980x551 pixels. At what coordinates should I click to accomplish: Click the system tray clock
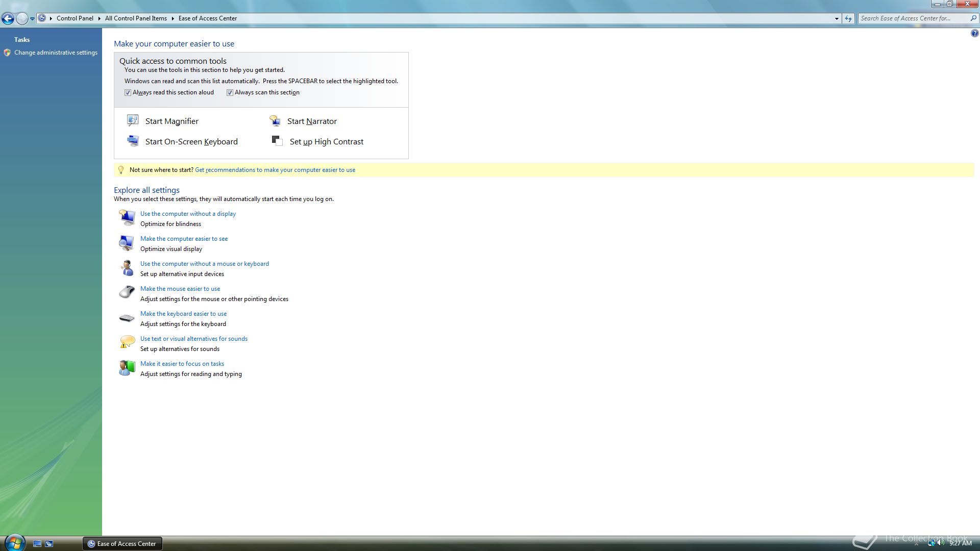pos(960,543)
